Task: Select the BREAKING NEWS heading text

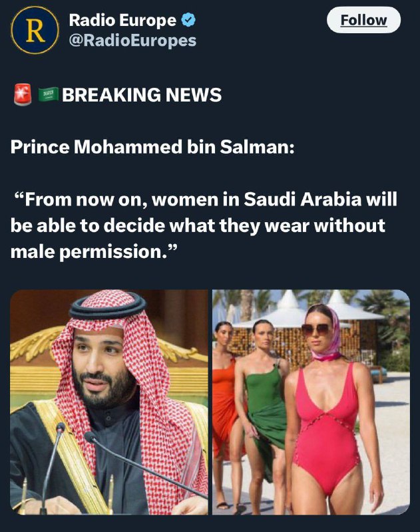Action: 142,94
